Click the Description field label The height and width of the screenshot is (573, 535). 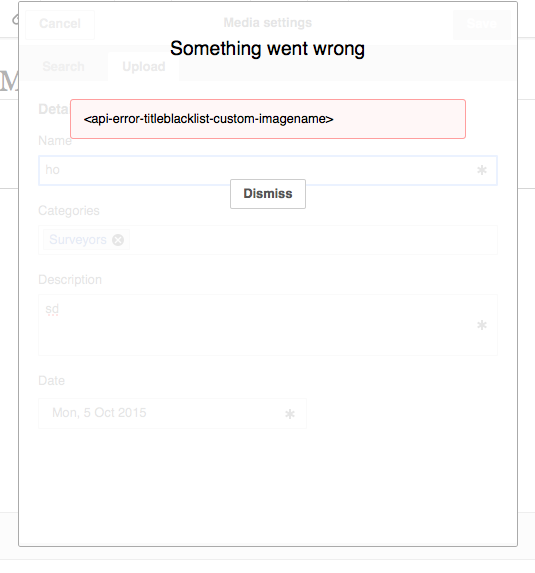(x=70, y=280)
